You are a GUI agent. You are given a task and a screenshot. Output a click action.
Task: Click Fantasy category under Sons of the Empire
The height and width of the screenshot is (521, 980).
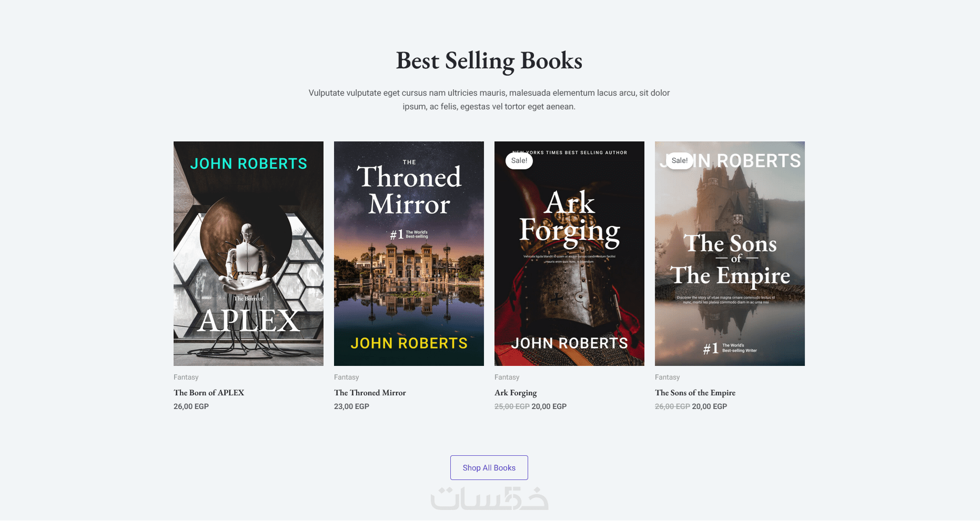click(x=668, y=377)
